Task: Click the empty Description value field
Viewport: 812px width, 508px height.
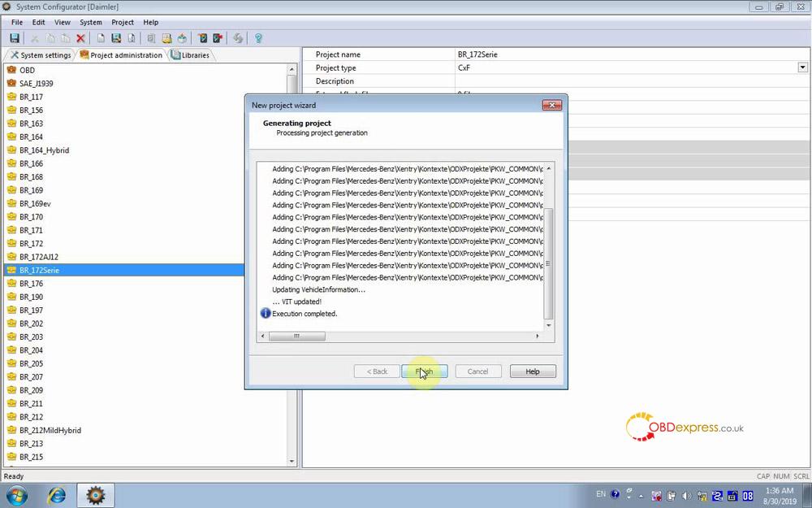Action: point(632,81)
